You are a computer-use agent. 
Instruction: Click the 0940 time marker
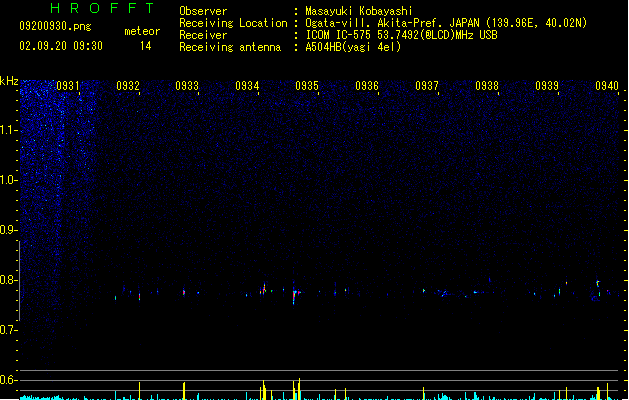tap(607, 86)
